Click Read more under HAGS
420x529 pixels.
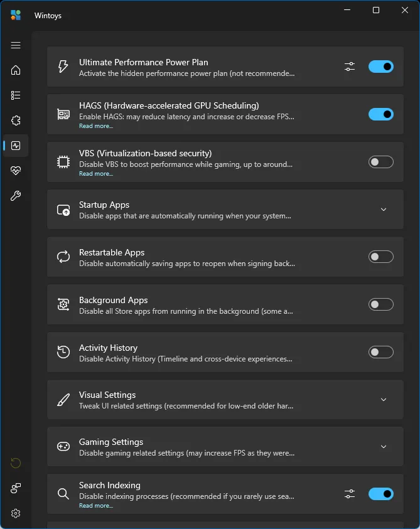tap(96, 126)
